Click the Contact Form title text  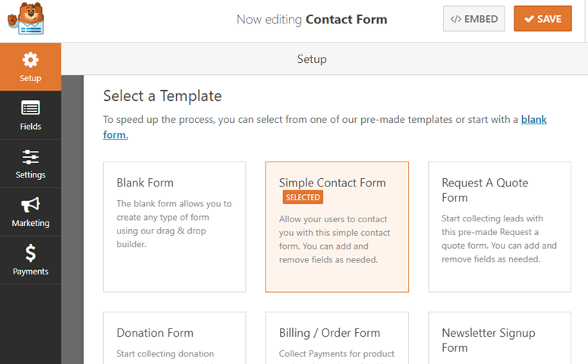click(x=346, y=20)
